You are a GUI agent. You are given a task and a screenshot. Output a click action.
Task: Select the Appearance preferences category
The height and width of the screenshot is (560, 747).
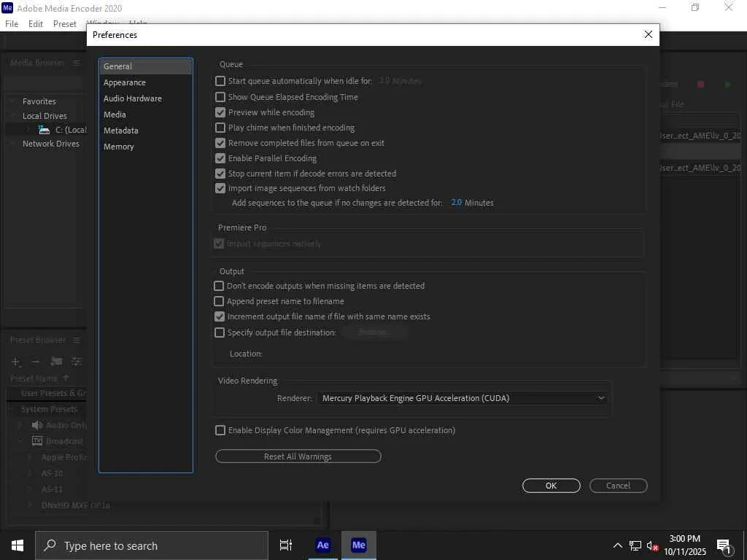[146, 82]
